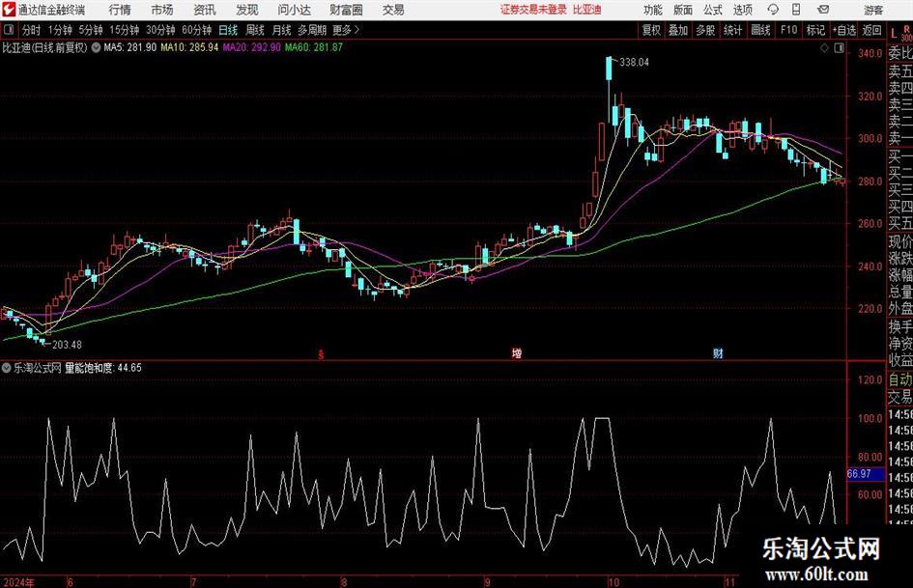Select the 1分钟 period tab
Screen dimensions: 913x588
click(60, 30)
